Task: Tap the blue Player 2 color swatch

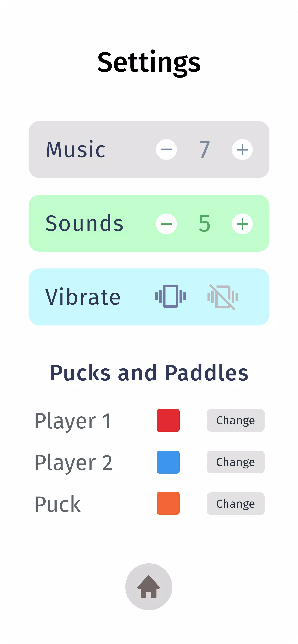Action: point(168,462)
